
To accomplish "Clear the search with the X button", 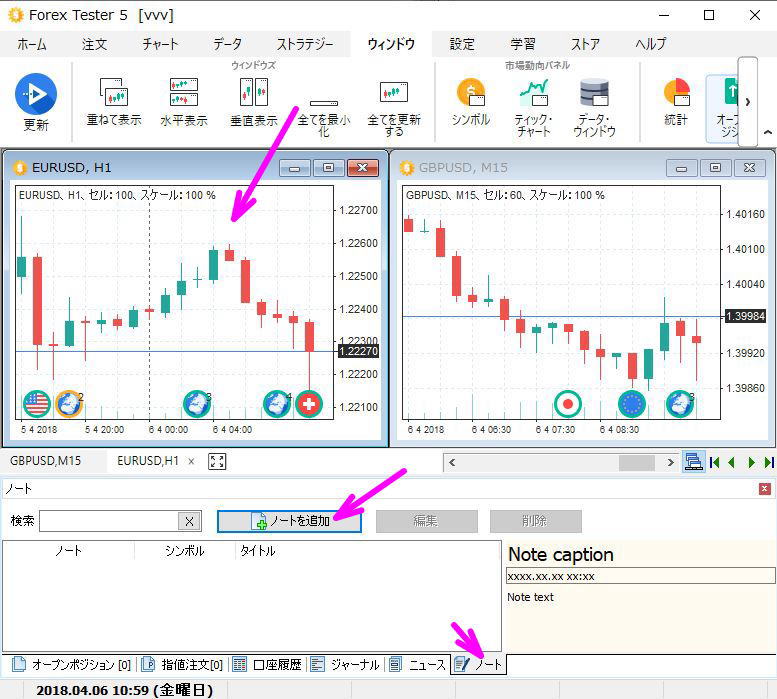I will [x=189, y=521].
